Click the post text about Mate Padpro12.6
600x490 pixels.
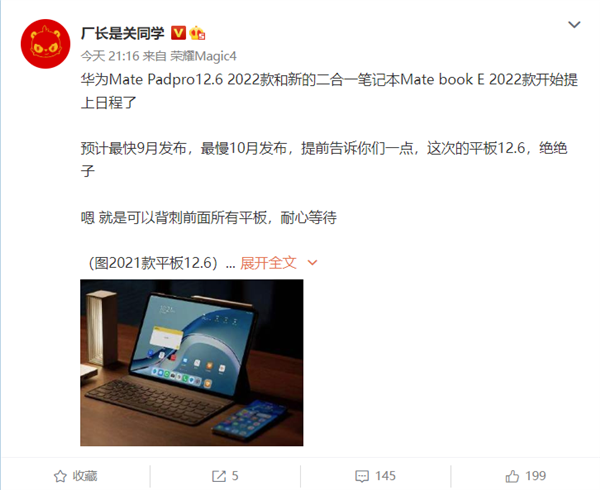[329, 91]
